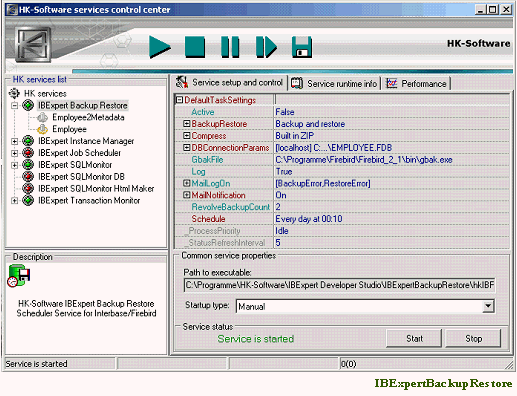Expand the IBExpert Transaction Monitor node

coord(15,201)
